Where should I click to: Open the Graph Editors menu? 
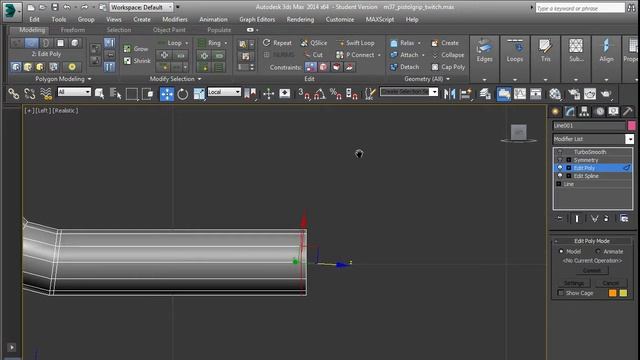(x=257, y=19)
